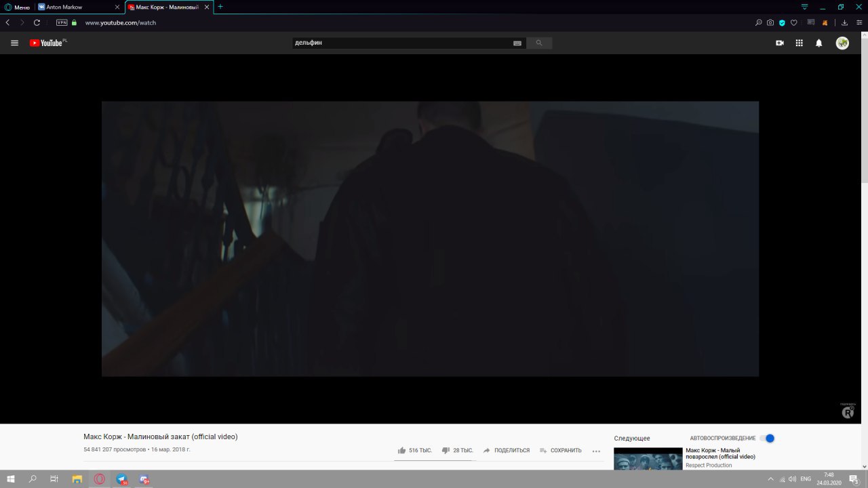Image resolution: width=868 pixels, height=488 pixels.
Task: Click the dislike thumbs-down icon
Action: (446, 450)
